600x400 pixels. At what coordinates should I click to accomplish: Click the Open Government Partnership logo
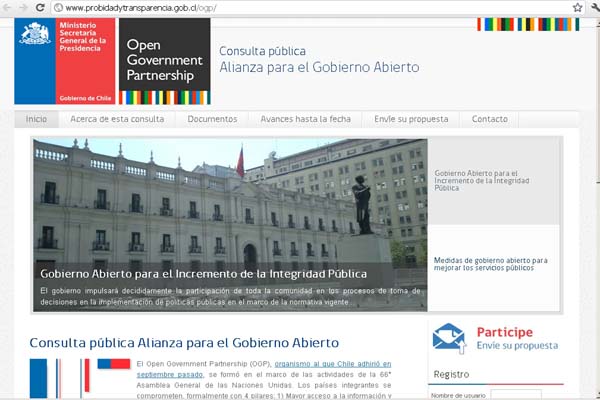pyautogui.click(x=164, y=61)
